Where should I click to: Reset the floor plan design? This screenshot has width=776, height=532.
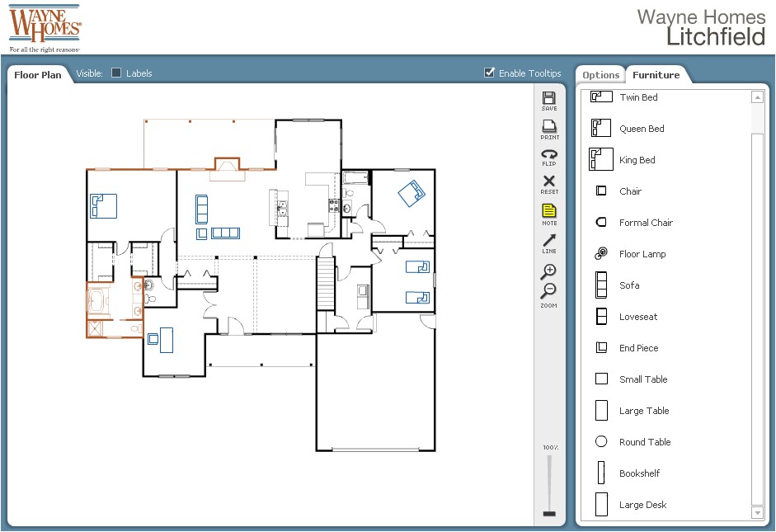click(548, 182)
